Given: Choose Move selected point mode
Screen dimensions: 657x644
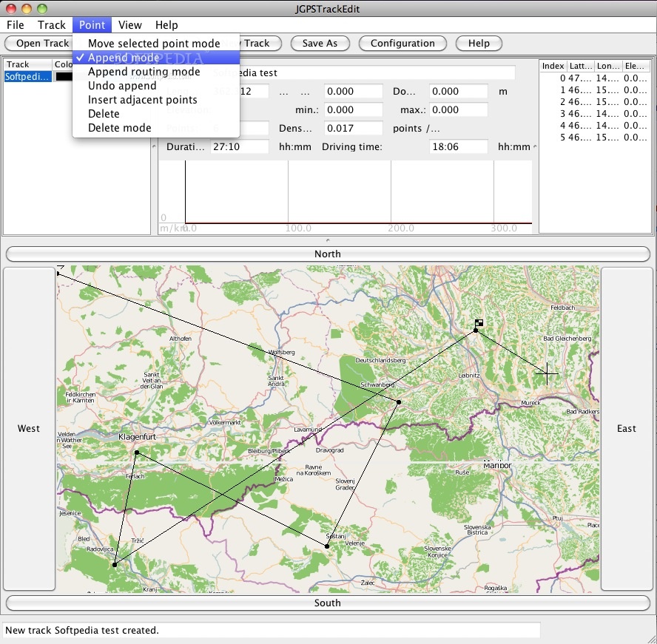Looking at the screenshot, I should click(156, 44).
